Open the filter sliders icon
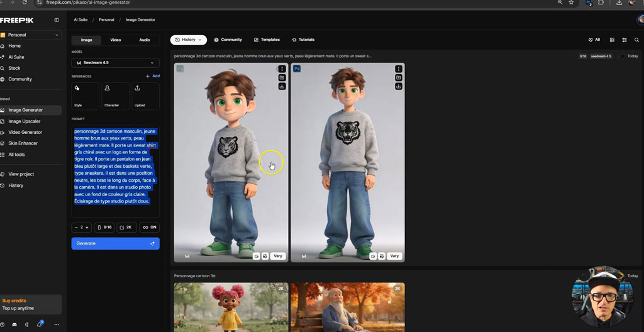Screen dimensions: 644x332 click(x=625, y=40)
